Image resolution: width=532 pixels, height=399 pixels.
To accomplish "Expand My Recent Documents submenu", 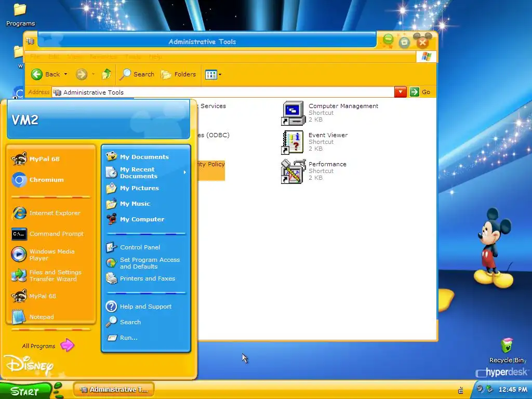I will point(146,172).
